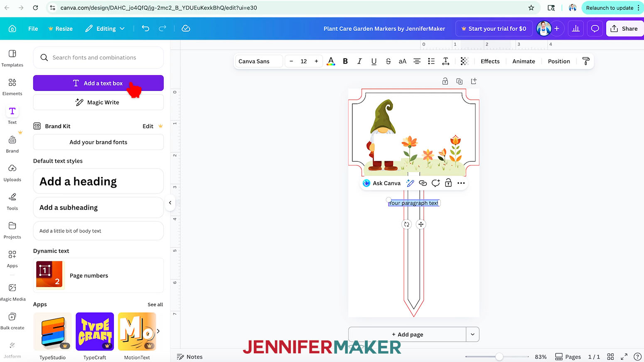644x362 pixels.
Task: Toggle bold formatting
Action: coord(345,61)
